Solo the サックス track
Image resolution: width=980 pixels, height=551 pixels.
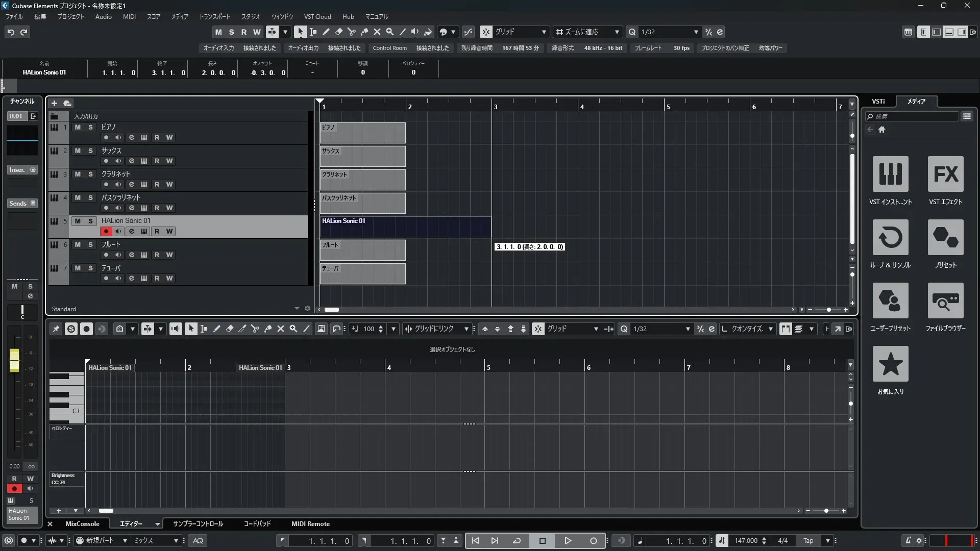click(90, 151)
